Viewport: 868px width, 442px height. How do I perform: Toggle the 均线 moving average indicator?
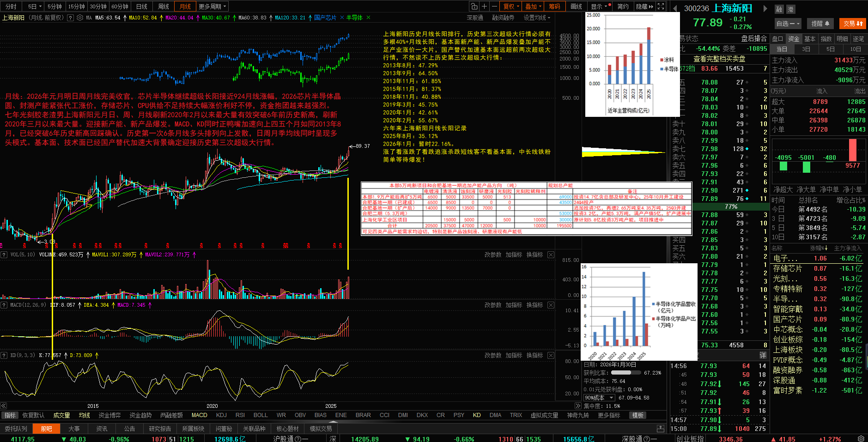(84, 415)
